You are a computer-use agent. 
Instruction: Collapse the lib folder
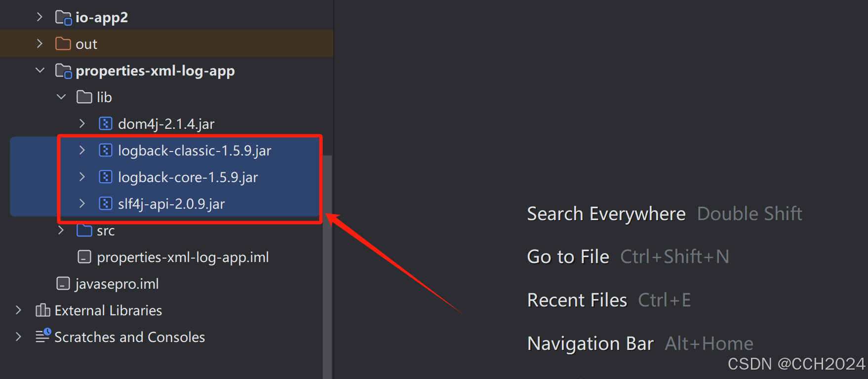pyautogui.click(x=61, y=97)
